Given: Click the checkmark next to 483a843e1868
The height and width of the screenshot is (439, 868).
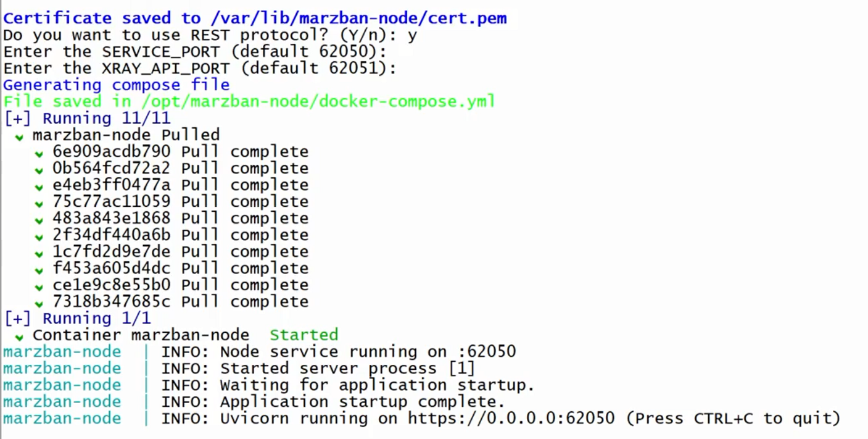Looking at the screenshot, I should pos(39,220).
